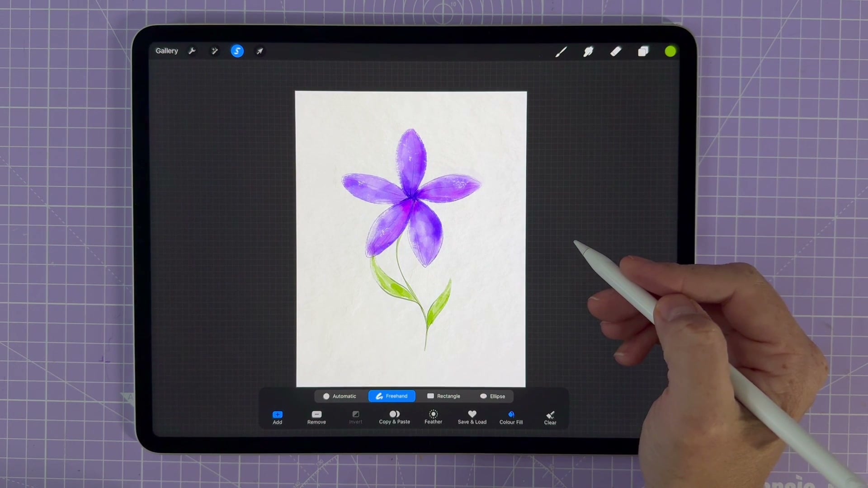Open the Feather setting
Image resolution: width=868 pixels, height=488 pixels.
pyautogui.click(x=433, y=418)
